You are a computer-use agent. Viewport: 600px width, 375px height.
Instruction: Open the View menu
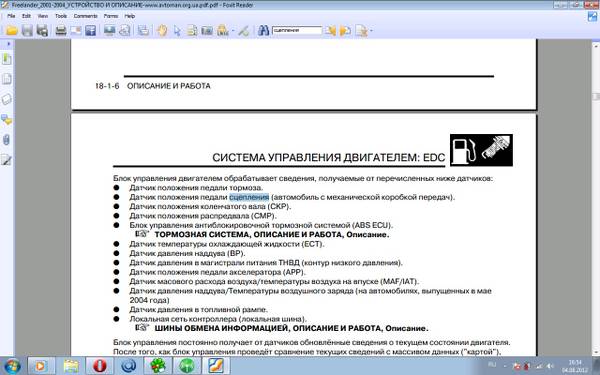tap(43, 16)
